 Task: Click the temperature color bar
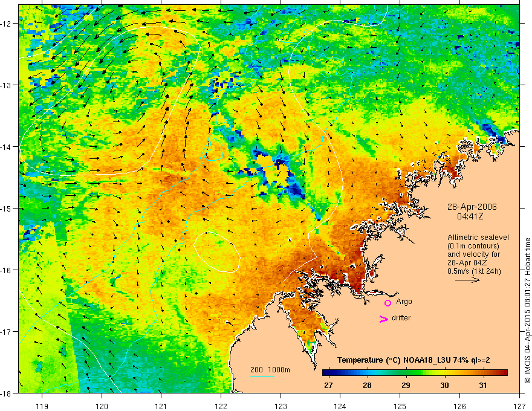(415, 372)
